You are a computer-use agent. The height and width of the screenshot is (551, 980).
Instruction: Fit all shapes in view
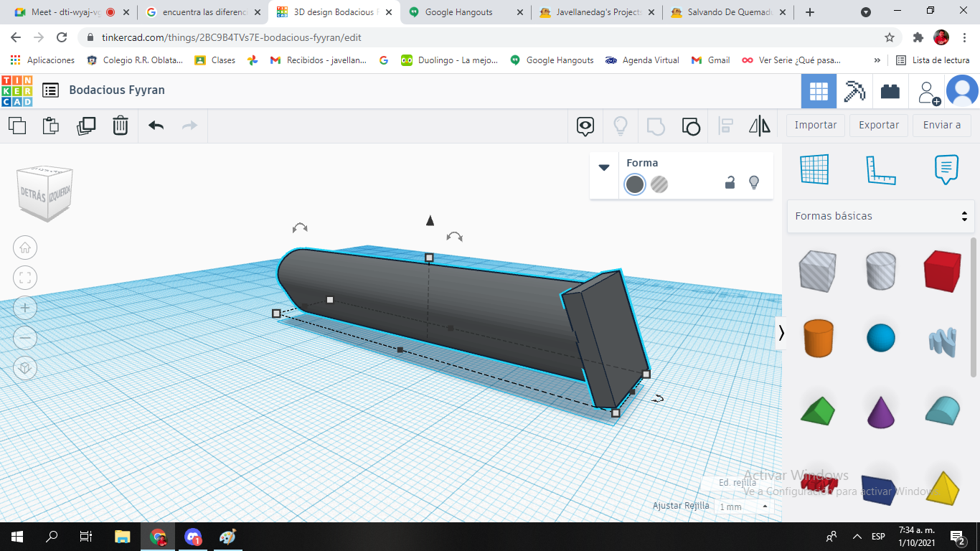[25, 278]
